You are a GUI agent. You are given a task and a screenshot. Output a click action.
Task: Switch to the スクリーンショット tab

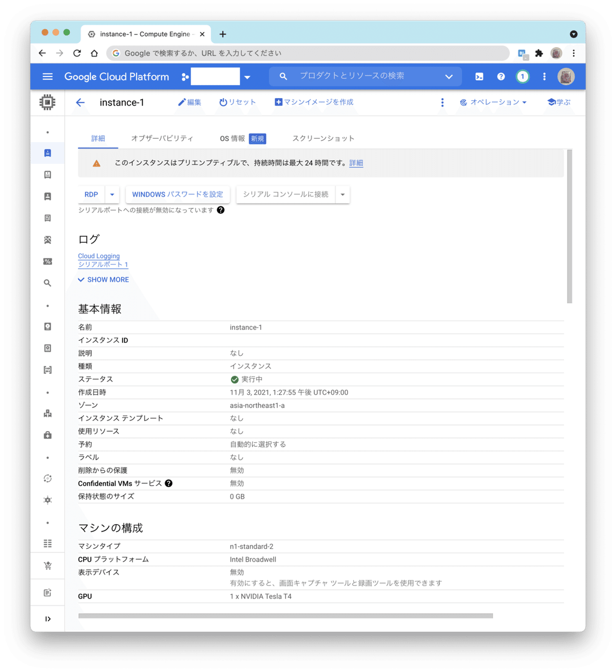click(x=323, y=138)
